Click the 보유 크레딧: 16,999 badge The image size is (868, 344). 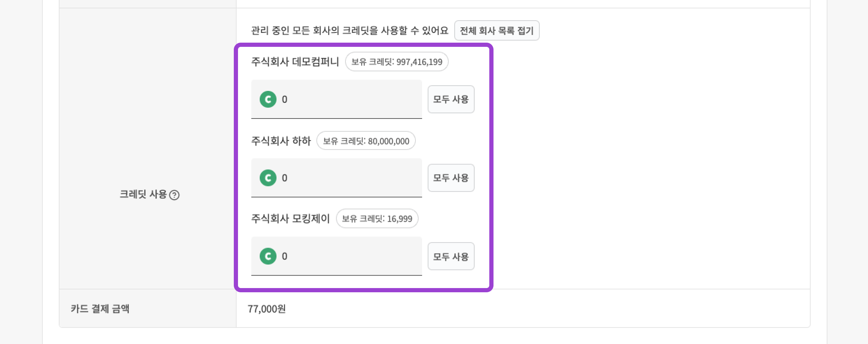pos(377,219)
